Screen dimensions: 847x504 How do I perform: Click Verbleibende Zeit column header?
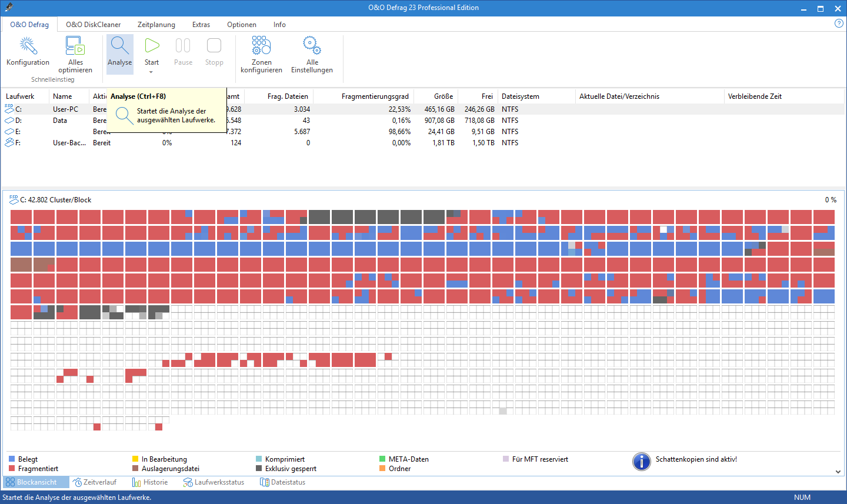[x=784, y=96]
